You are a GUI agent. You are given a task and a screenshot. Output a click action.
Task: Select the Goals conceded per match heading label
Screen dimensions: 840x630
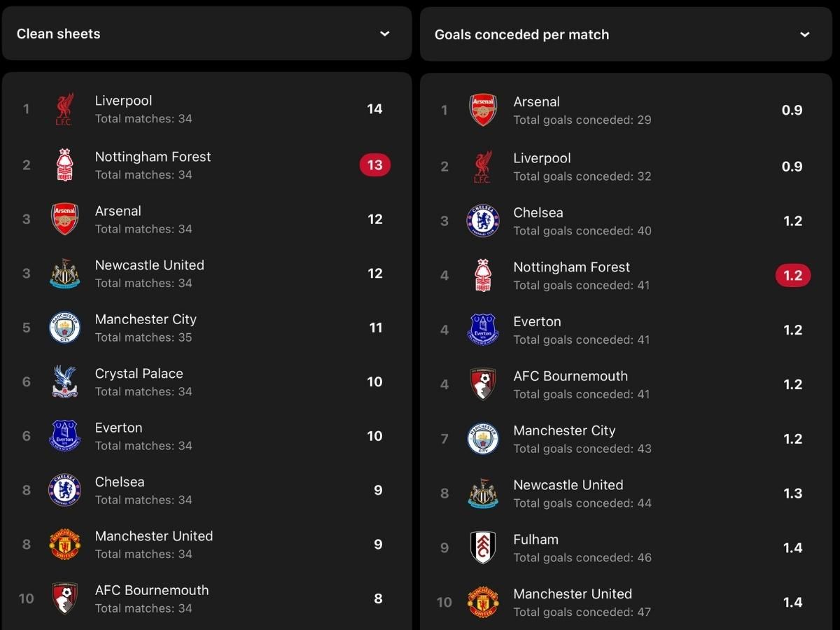[x=521, y=34]
